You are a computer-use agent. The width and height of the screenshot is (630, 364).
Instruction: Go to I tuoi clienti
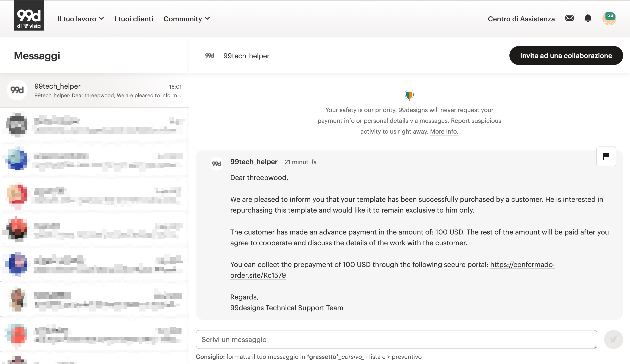[134, 19]
